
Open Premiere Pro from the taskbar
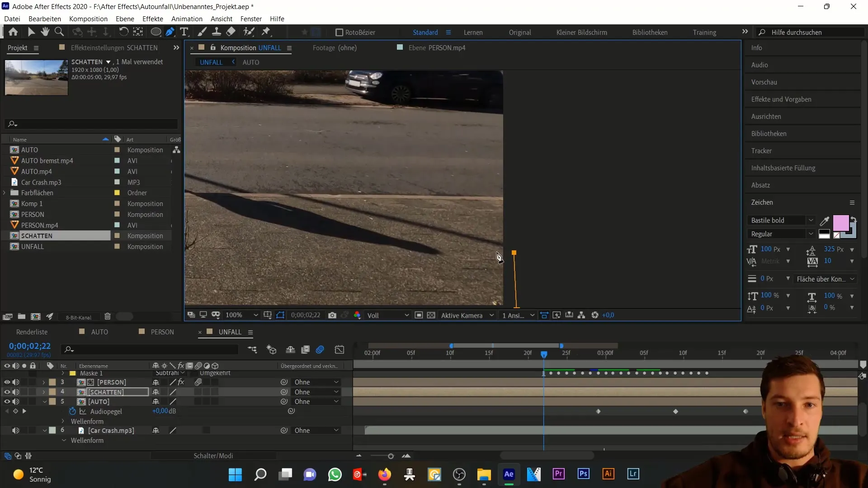coord(558,474)
